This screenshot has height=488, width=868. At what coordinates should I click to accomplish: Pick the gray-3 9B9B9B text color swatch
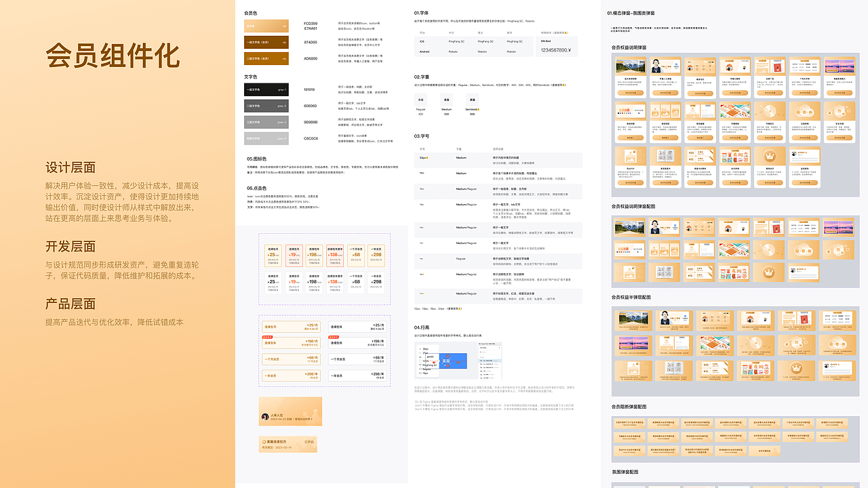[x=266, y=122]
